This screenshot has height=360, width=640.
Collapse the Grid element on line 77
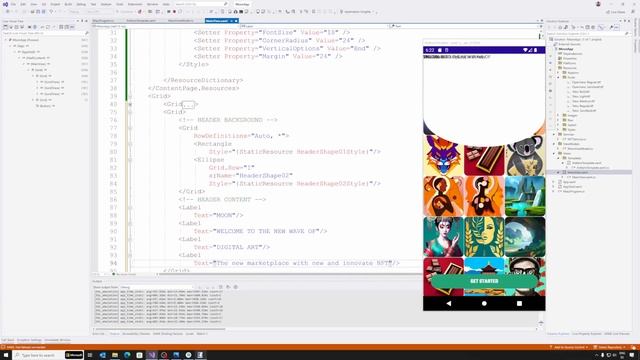[130, 128]
